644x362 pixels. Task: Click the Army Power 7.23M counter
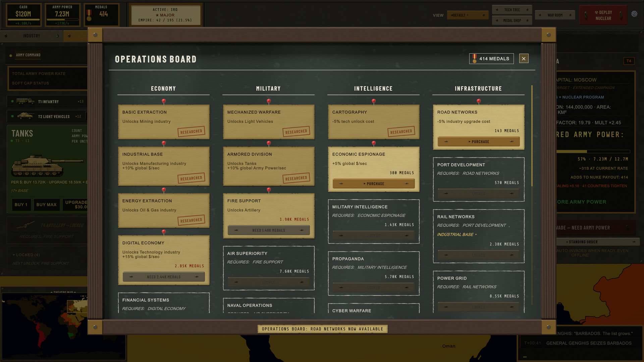[62, 15]
